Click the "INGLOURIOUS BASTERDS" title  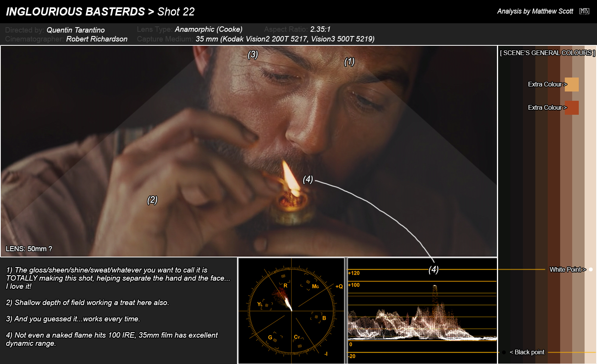pos(75,12)
